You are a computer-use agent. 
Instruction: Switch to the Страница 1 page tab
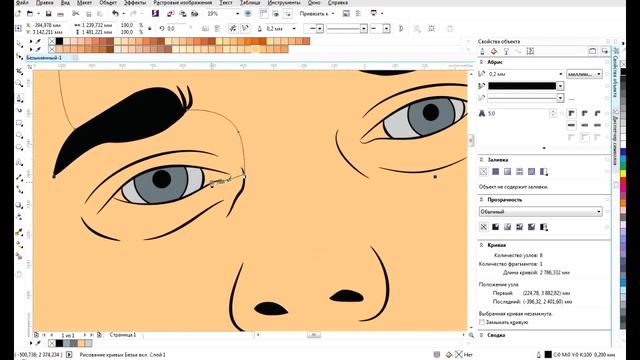click(122, 335)
